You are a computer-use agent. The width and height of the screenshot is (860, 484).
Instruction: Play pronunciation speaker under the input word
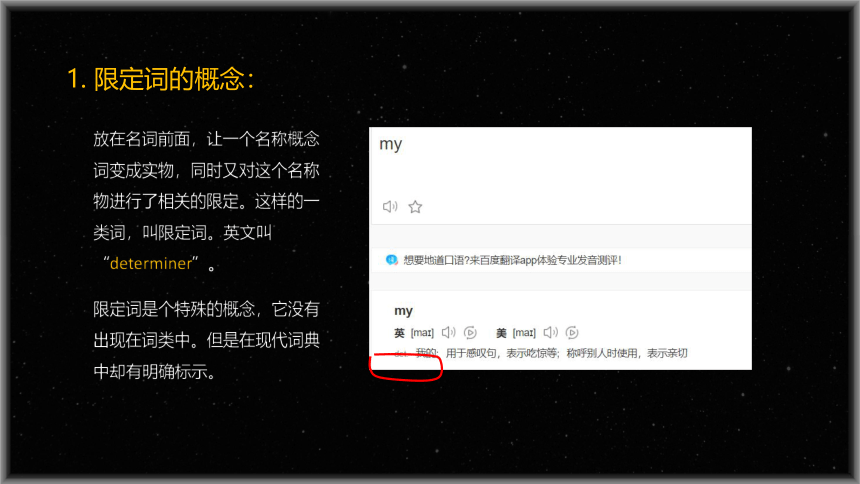pos(389,207)
